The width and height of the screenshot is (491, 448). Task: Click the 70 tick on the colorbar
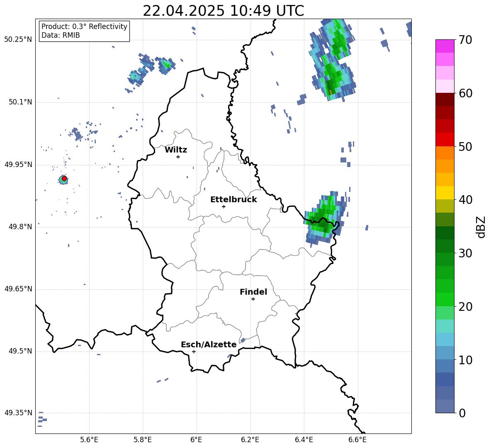465,40
